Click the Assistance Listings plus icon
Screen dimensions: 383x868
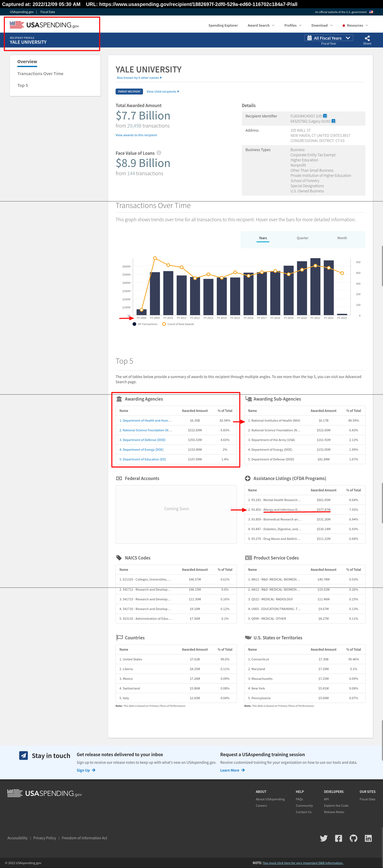tap(248, 479)
